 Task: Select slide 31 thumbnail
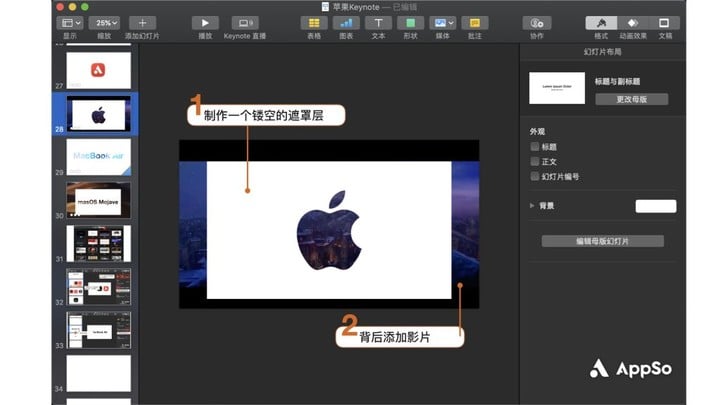point(99,244)
